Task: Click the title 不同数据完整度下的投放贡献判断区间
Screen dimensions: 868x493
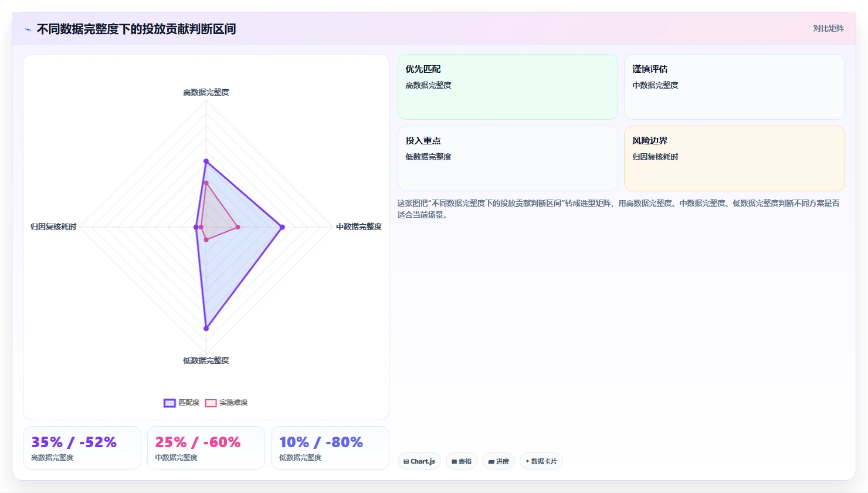Action: click(x=136, y=29)
